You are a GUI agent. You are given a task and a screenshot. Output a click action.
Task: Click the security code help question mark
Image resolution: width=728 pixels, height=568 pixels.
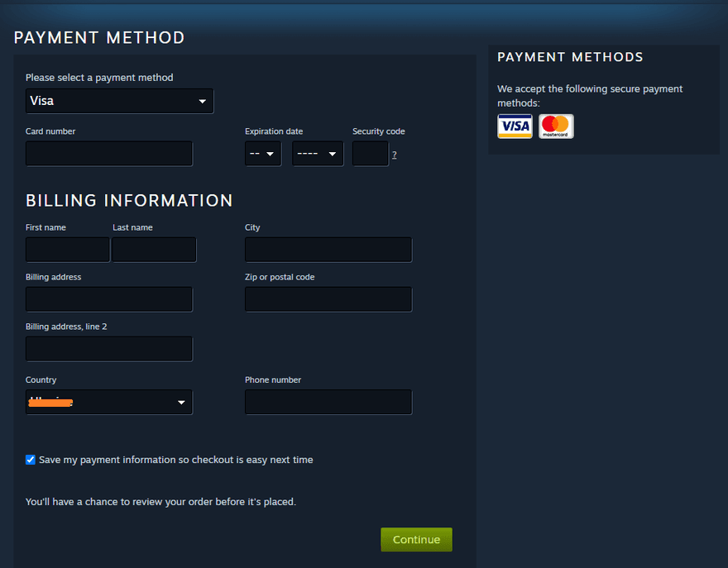click(x=394, y=155)
